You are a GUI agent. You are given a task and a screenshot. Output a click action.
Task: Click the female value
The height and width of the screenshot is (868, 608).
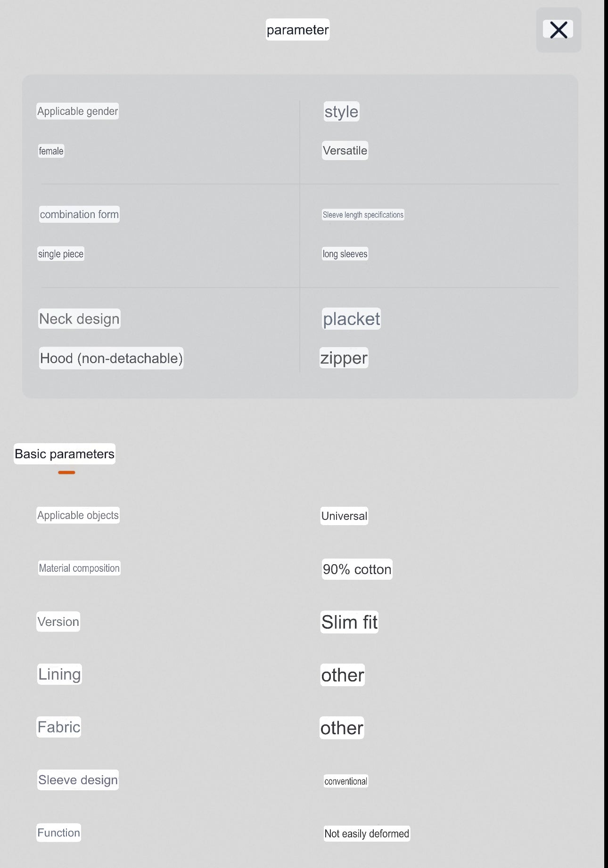click(51, 151)
